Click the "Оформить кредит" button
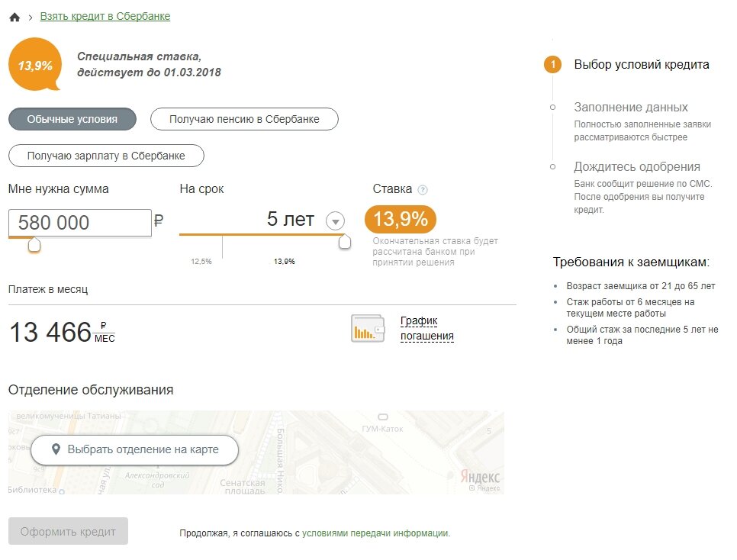The height and width of the screenshot is (560, 737). coord(68,531)
